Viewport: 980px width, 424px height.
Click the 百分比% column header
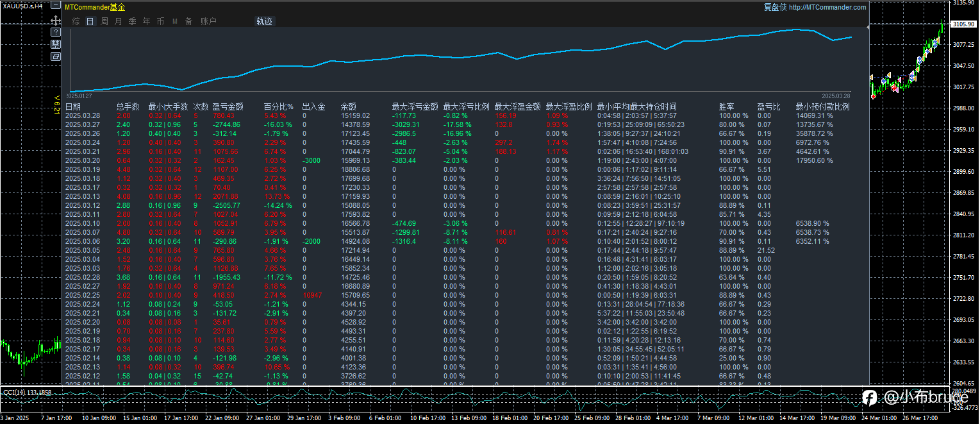click(x=279, y=106)
